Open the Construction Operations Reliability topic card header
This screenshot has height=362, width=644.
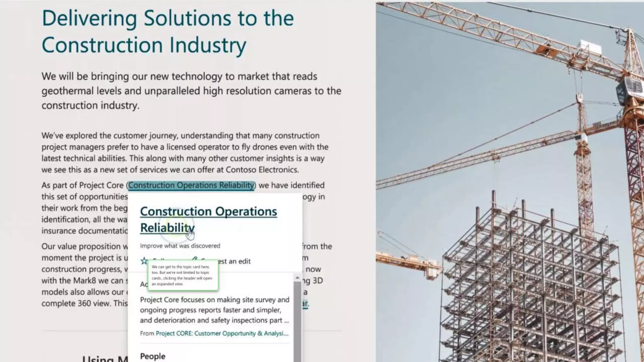point(208,219)
